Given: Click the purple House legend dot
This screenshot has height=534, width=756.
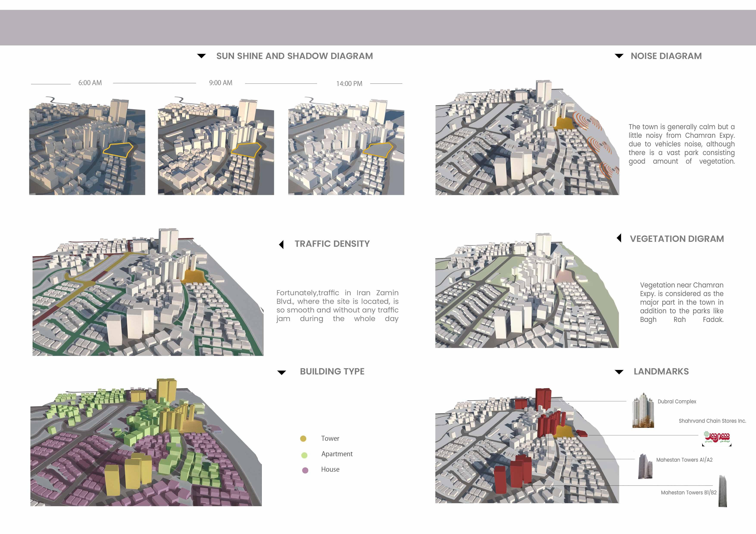Looking at the screenshot, I should click(305, 470).
